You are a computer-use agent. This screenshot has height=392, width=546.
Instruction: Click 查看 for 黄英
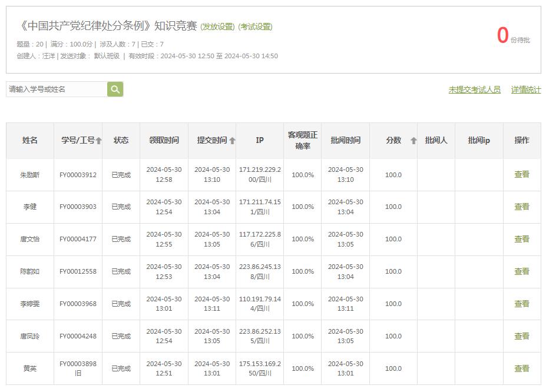(521, 369)
